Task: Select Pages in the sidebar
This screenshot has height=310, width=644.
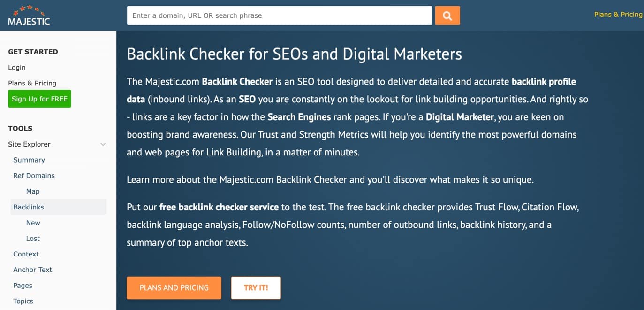Action: tap(23, 285)
